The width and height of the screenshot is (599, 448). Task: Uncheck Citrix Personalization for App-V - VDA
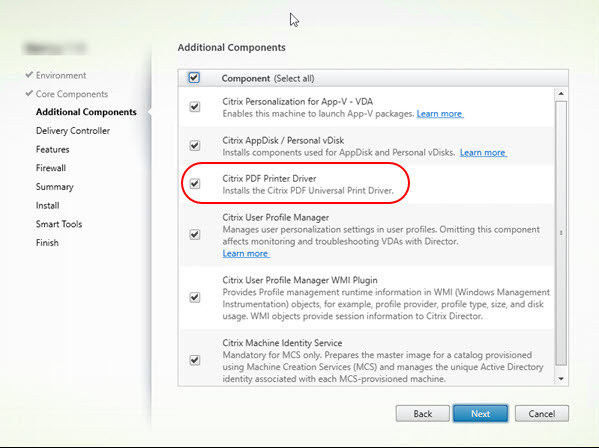[195, 107]
